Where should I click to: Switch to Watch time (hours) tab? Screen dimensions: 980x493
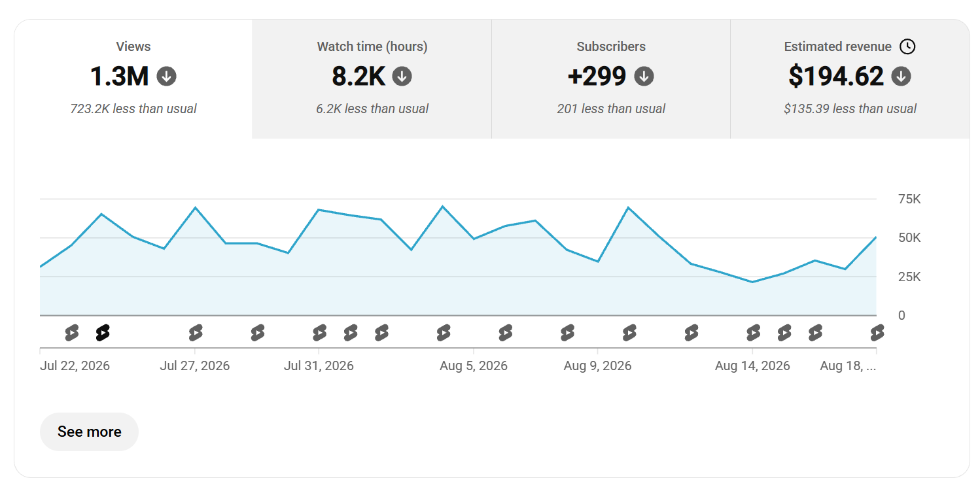372,78
